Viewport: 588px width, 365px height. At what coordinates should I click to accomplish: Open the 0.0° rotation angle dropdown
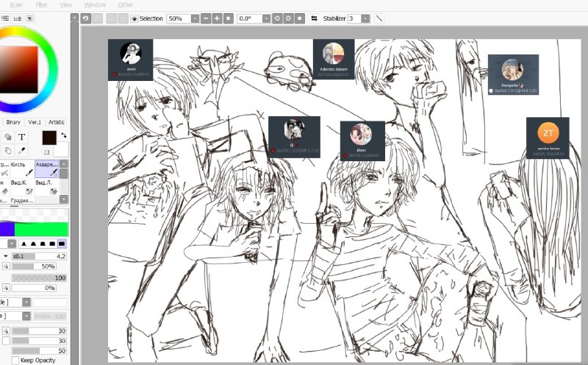[x=266, y=18]
